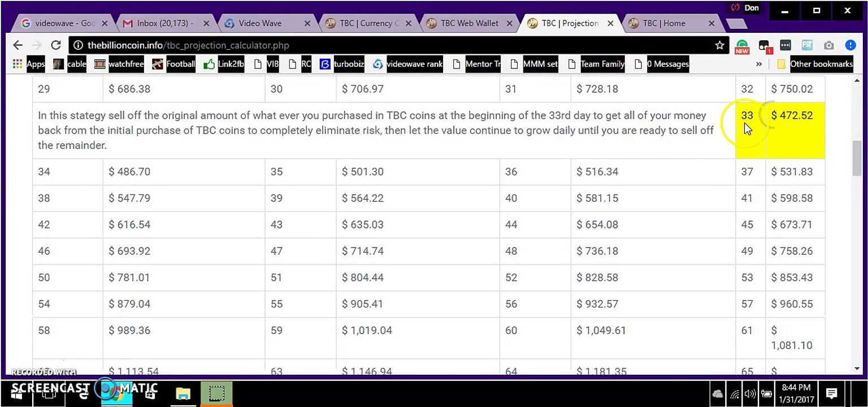This screenshot has height=407, width=868.
Task: Select the $ 781.01 value for day 50
Action: (x=129, y=278)
